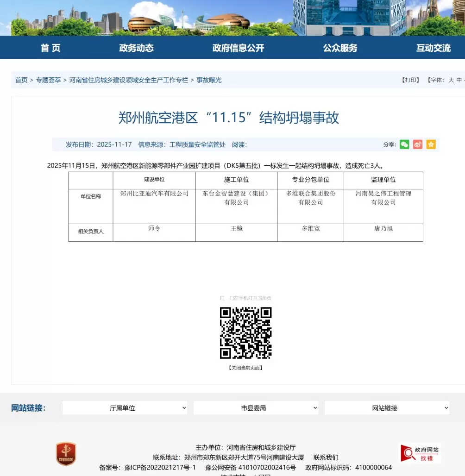Open the 厅属单位 dropdown
Viewport: 465px width, 476px height.
(125, 408)
